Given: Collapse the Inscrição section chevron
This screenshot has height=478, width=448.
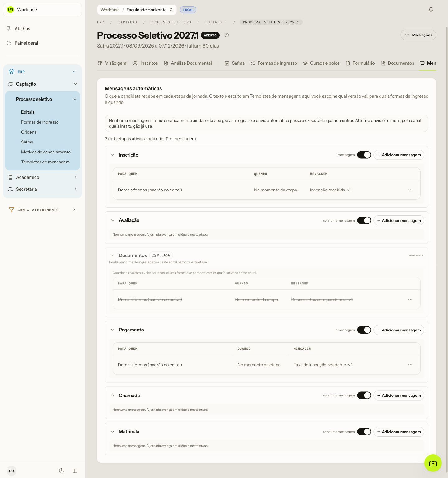Looking at the screenshot, I should (113, 155).
